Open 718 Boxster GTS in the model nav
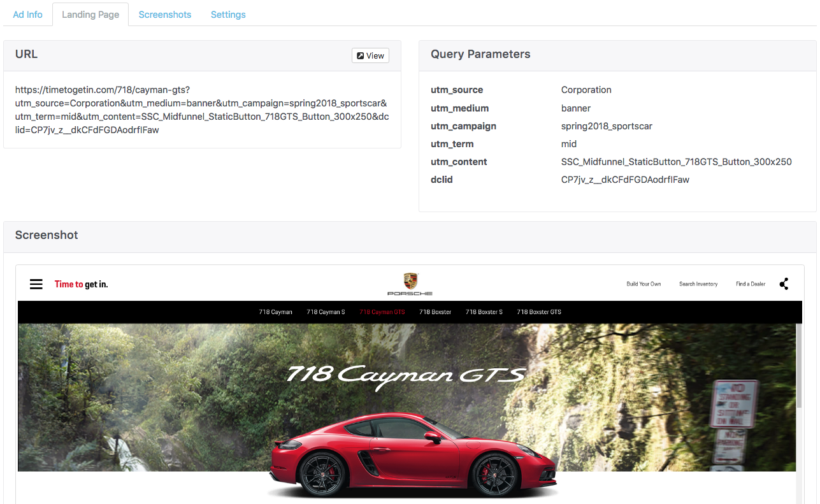The image size is (820, 504). (539, 312)
